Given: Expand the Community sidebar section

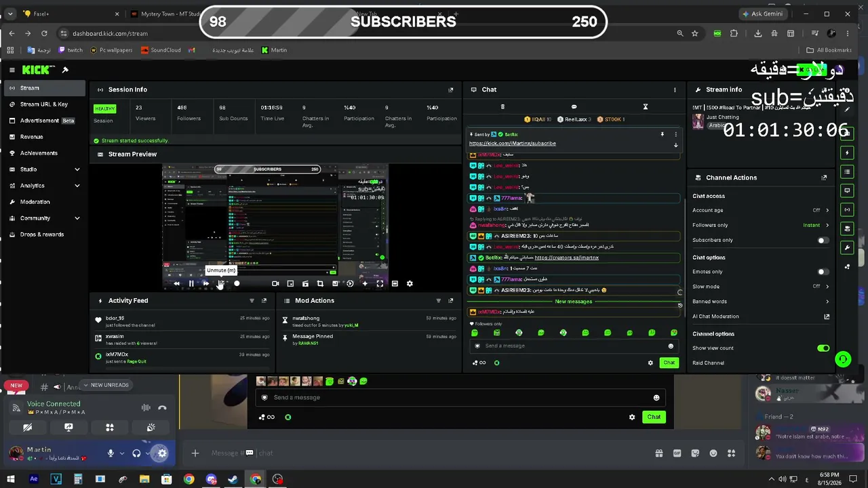Looking at the screenshot, I should (x=43, y=218).
